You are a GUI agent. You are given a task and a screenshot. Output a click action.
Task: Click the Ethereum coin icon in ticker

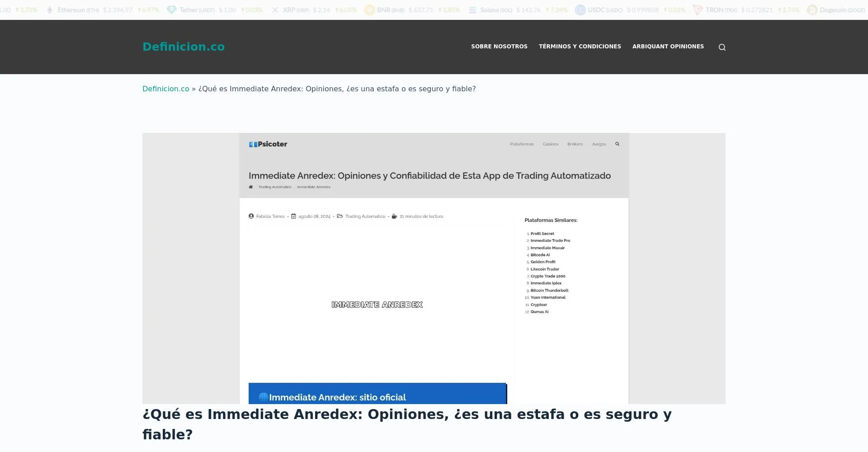tap(50, 10)
